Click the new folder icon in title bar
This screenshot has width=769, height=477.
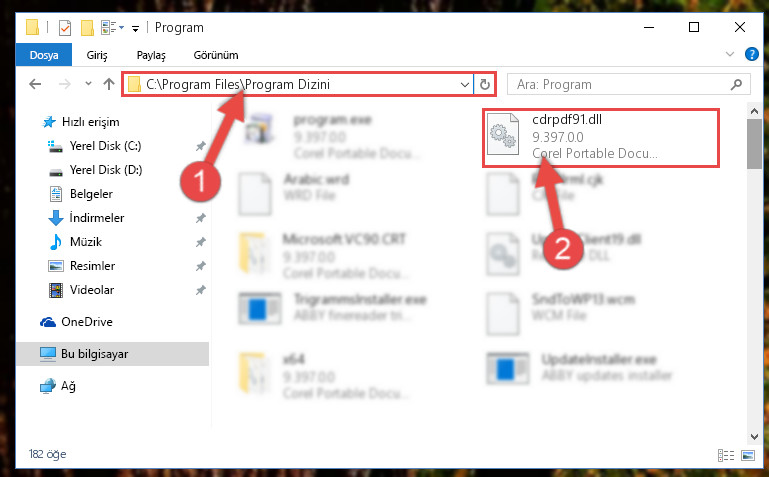click(87, 28)
